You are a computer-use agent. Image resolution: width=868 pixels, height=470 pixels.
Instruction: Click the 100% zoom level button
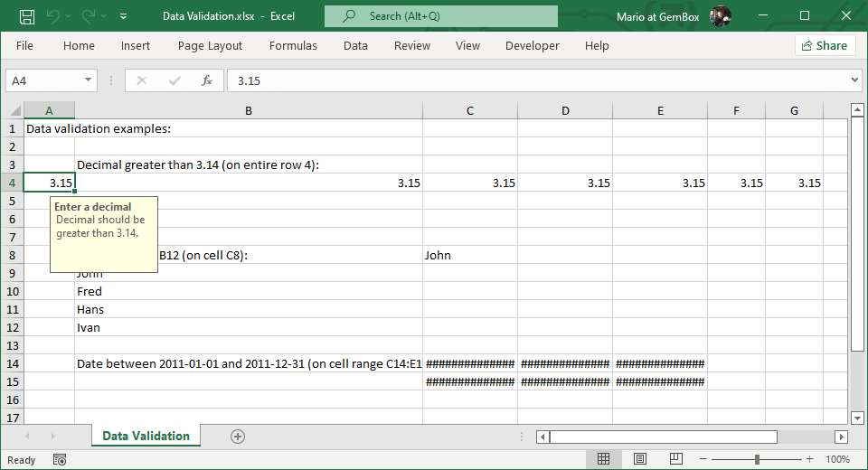pyautogui.click(x=837, y=459)
